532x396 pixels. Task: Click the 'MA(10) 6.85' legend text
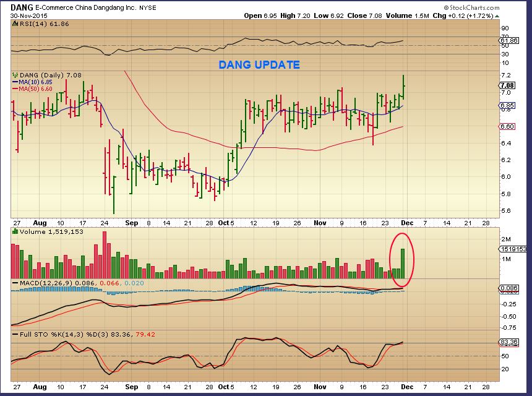pos(36,82)
